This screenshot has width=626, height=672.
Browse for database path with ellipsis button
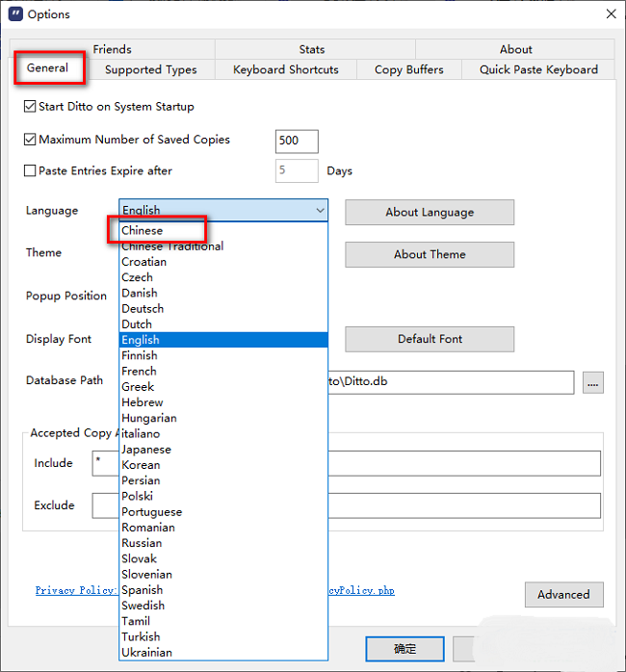[x=593, y=382]
